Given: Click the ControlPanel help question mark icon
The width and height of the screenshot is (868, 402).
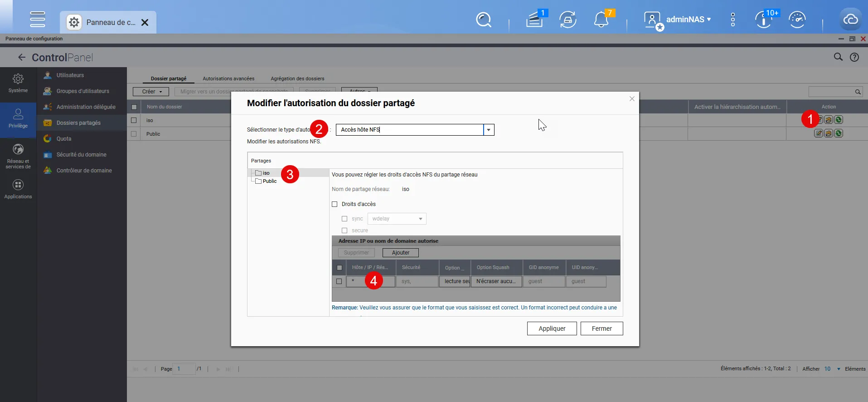Looking at the screenshot, I should point(854,57).
